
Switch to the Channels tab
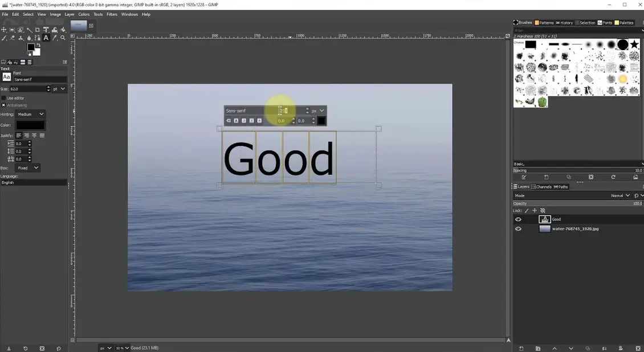(x=543, y=187)
